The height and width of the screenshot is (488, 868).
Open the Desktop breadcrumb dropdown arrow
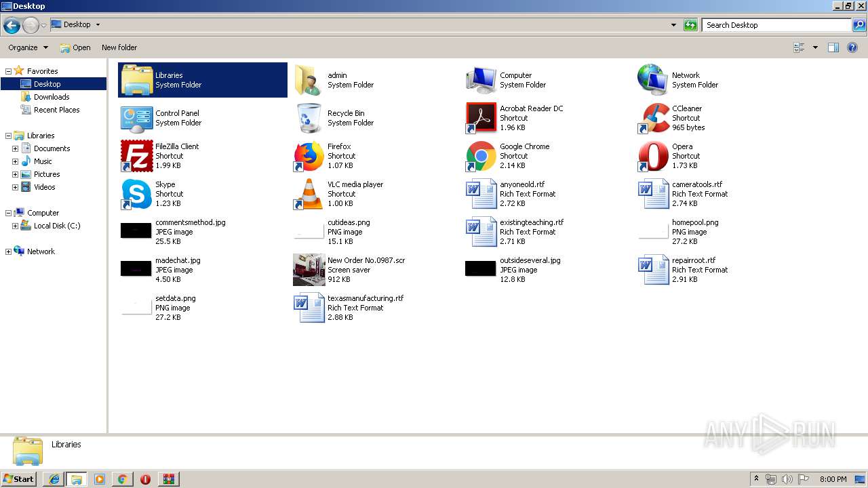(x=98, y=24)
